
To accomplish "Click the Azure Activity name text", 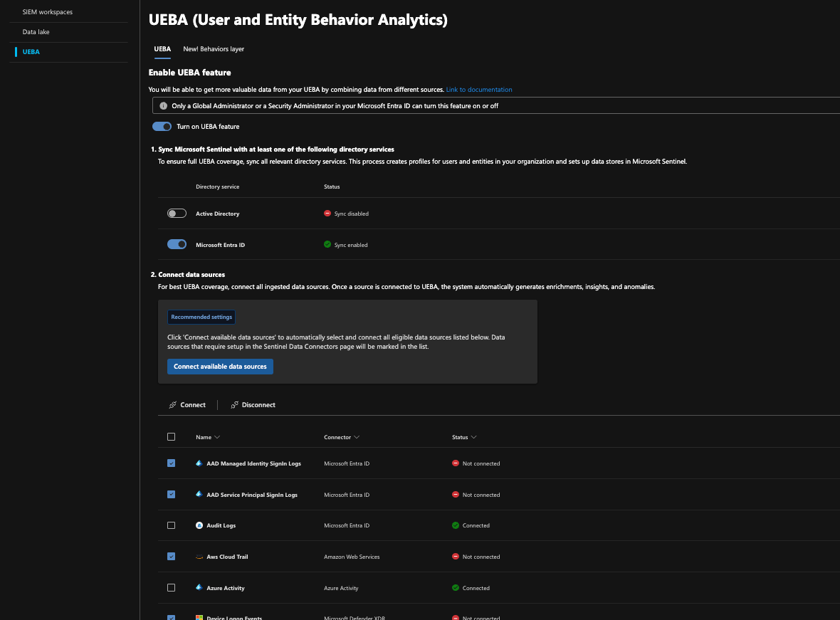I will pos(226,588).
